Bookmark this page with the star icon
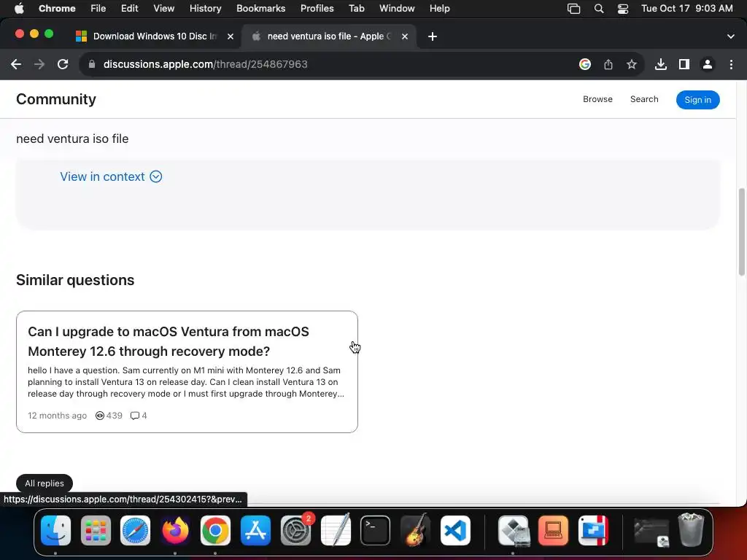The height and width of the screenshot is (560, 747). pyautogui.click(x=632, y=64)
